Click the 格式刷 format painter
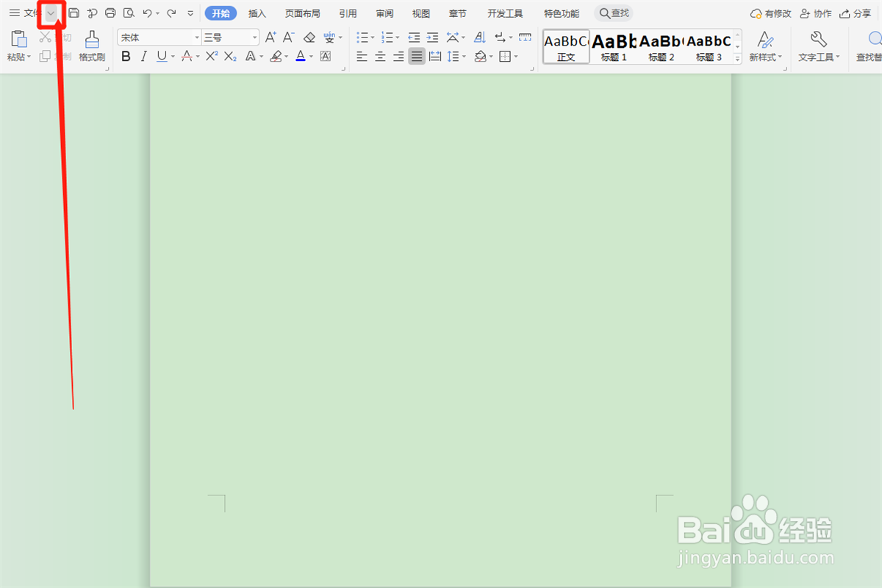The width and height of the screenshot is (882, 588). (92, 46)
